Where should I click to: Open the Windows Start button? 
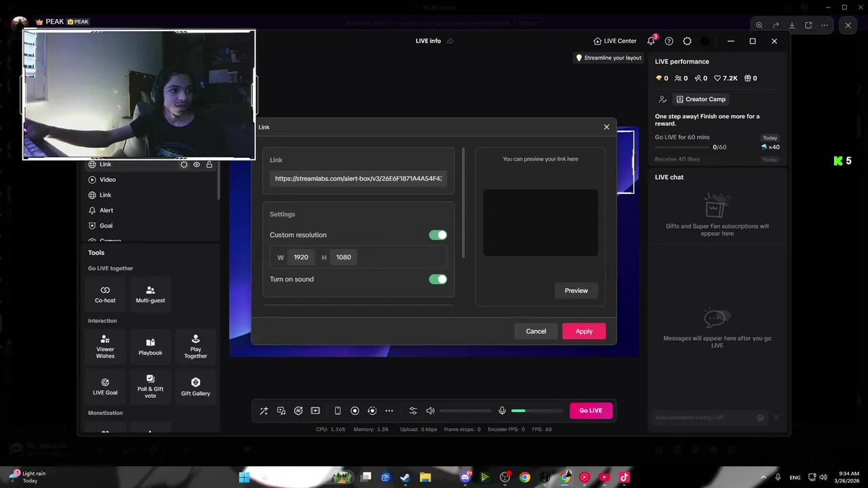click(244, 477)
